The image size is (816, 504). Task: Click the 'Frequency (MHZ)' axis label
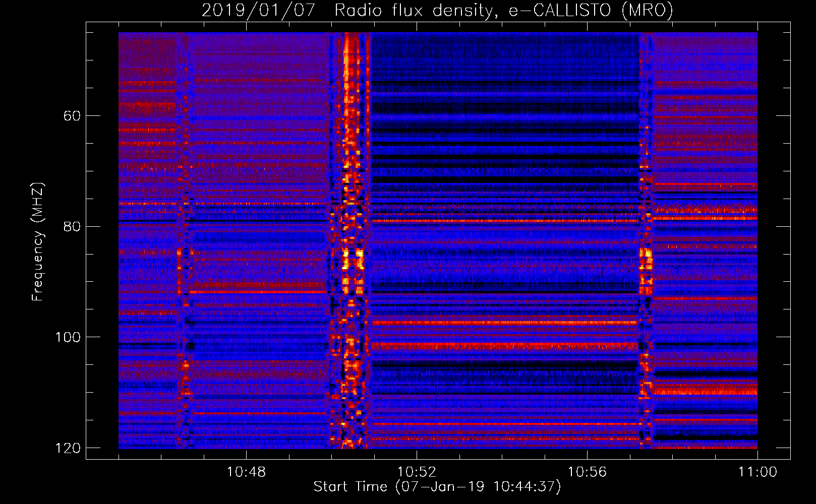coord(38,241)
